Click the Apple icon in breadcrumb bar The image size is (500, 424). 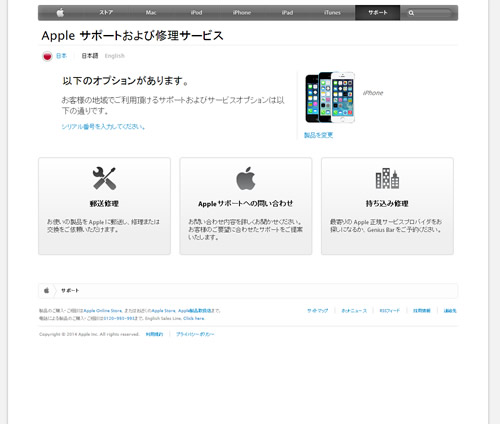[x=47, y=291]
